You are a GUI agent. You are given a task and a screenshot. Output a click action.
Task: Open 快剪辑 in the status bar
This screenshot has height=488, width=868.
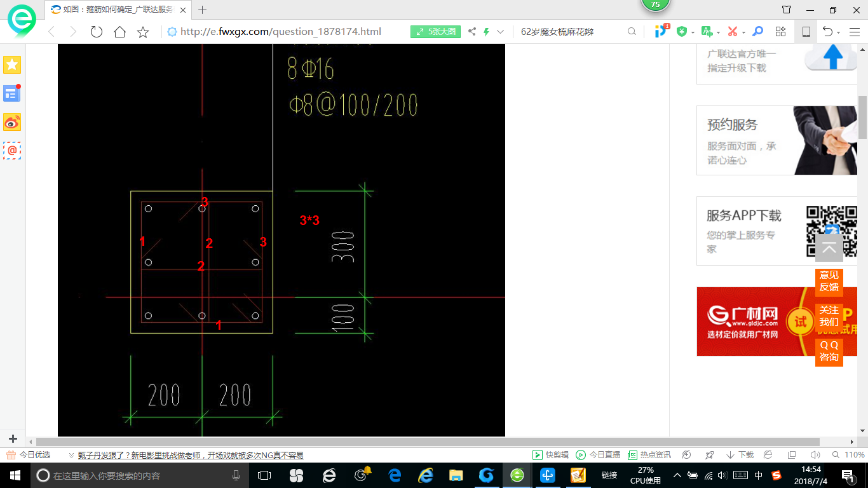[550, 455]
